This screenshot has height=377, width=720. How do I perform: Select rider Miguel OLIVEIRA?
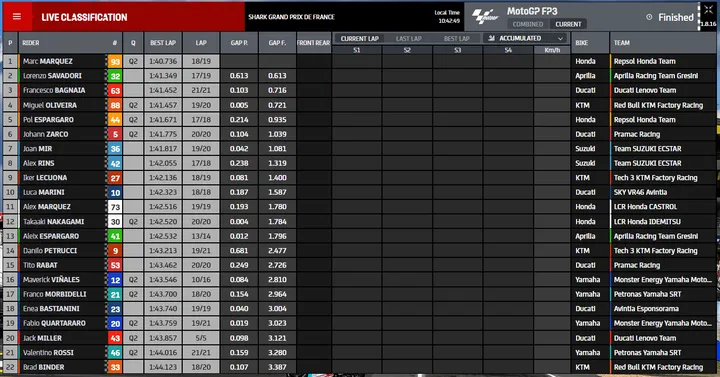[50, 105]
